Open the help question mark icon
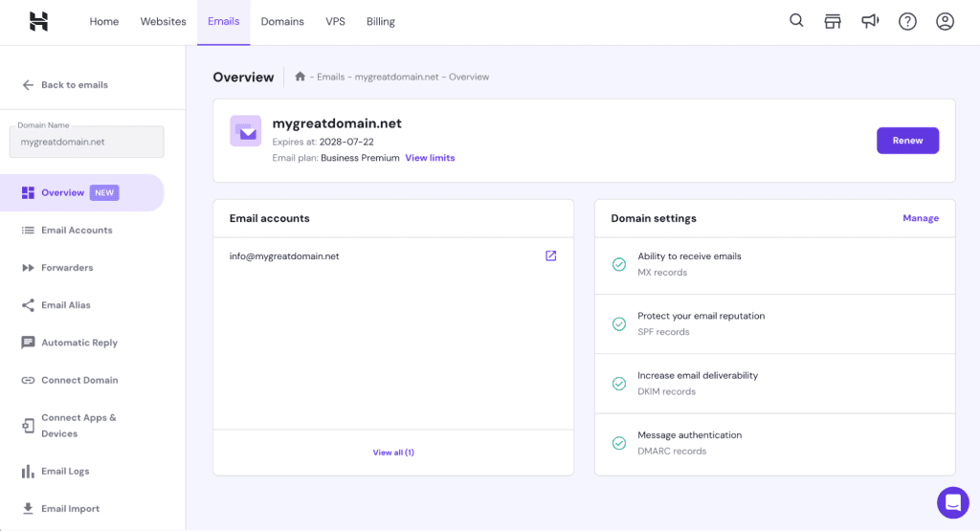Screen dimensions: 980x531 coord(907,21)
